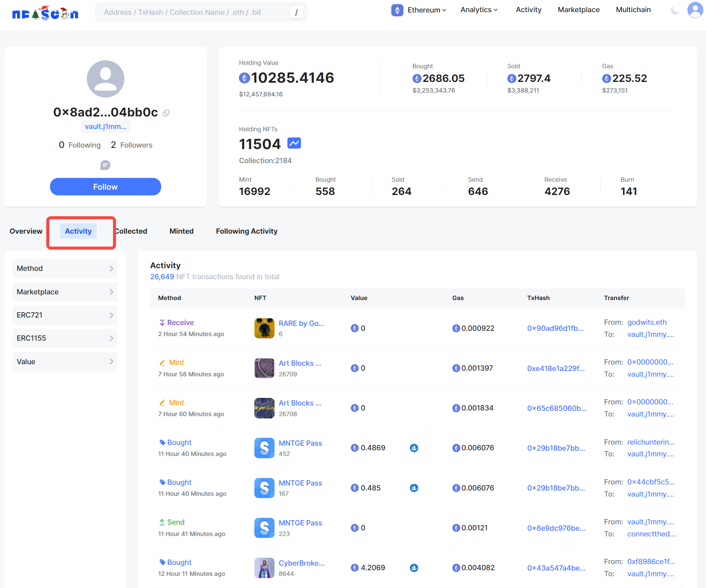
Task: Expand the ERC1155 filter
Action: pos(65,338)
